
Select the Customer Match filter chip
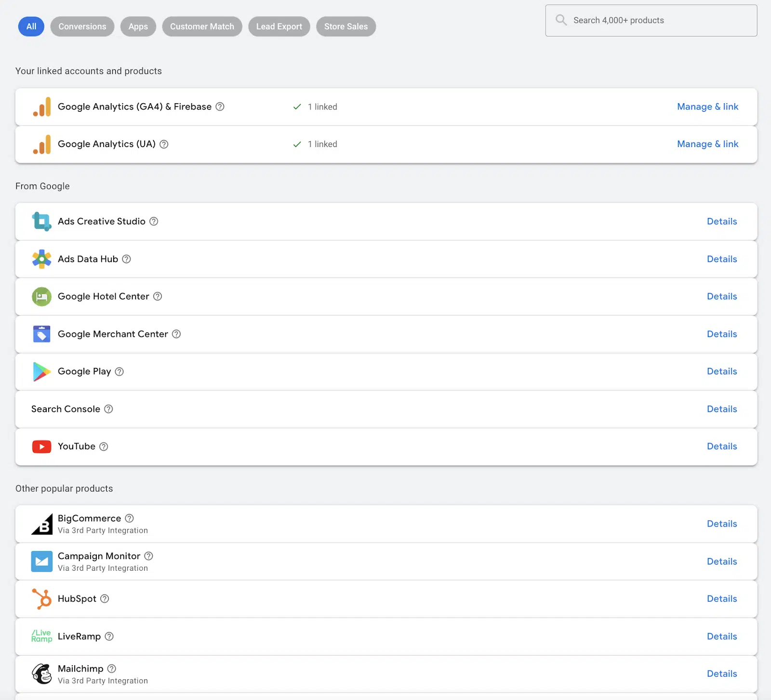(x=202, y=27)
